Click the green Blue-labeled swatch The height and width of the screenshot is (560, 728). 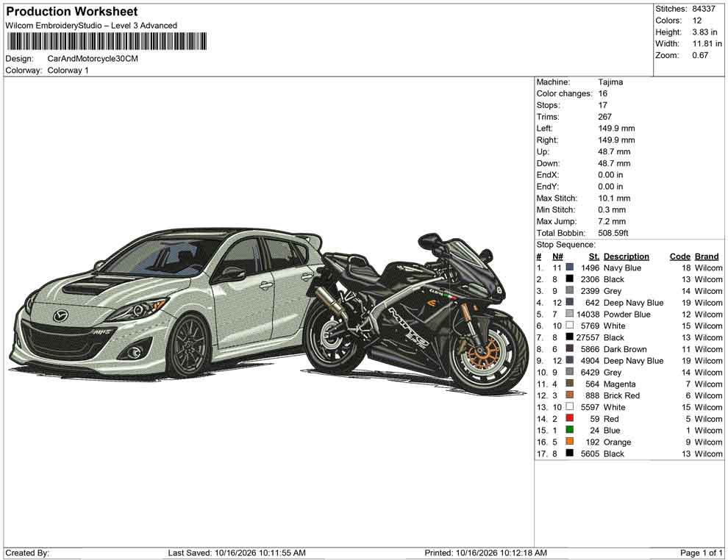click(x=569, y=430)
